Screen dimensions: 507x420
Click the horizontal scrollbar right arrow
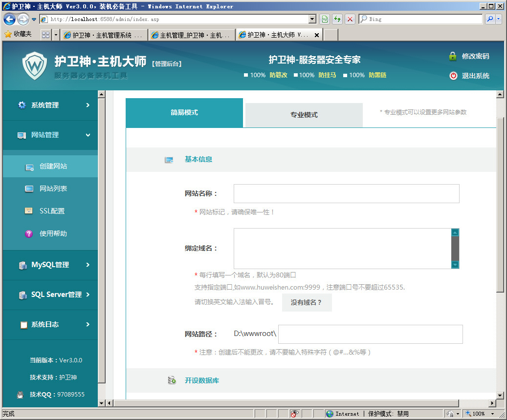click(x=492, y=403)
